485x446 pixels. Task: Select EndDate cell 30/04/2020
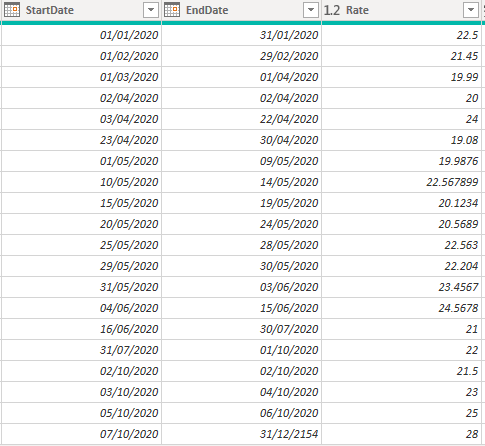click(x=242, y=140)
